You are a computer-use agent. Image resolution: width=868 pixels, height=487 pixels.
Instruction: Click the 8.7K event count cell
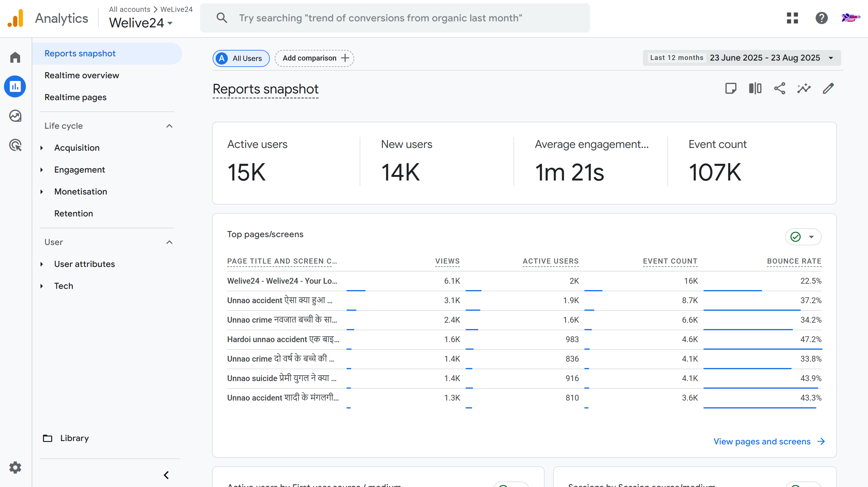[690, 300]
